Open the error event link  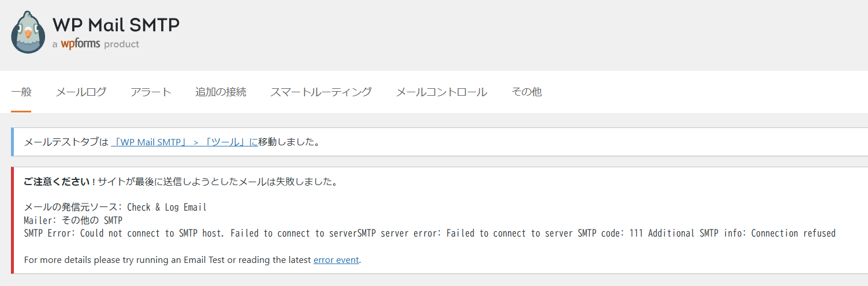coord(336,260)
